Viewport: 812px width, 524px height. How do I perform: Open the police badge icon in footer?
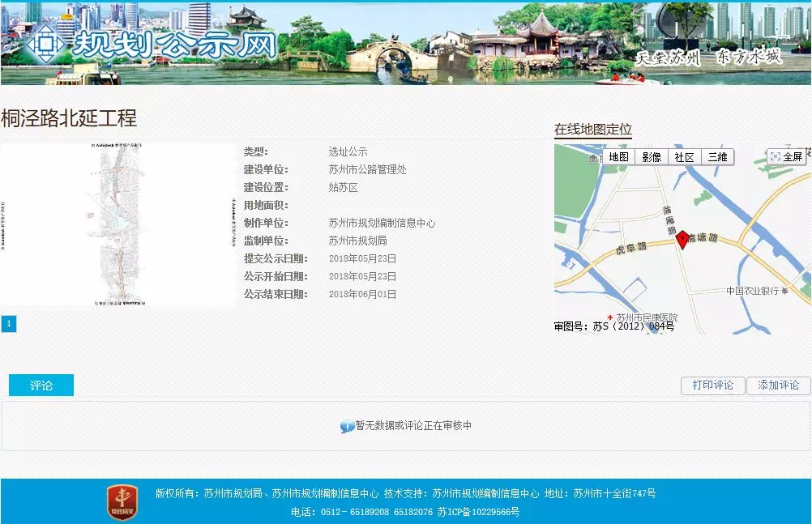pyautogui.click(x=122, y=502)
